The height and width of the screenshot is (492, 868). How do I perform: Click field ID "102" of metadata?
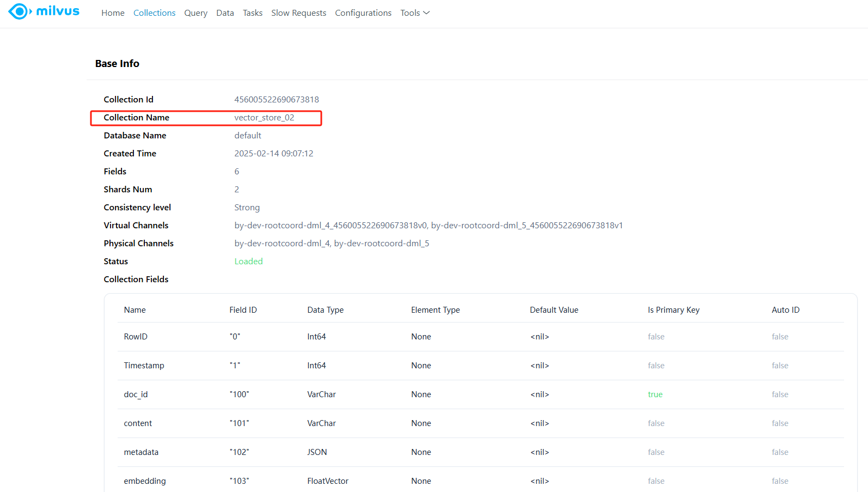(x=239, y=452)
